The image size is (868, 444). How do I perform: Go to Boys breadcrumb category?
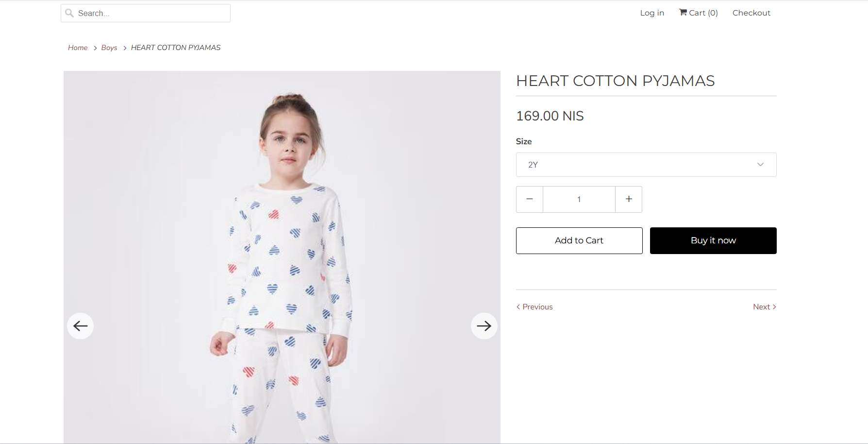pos(109,48)
